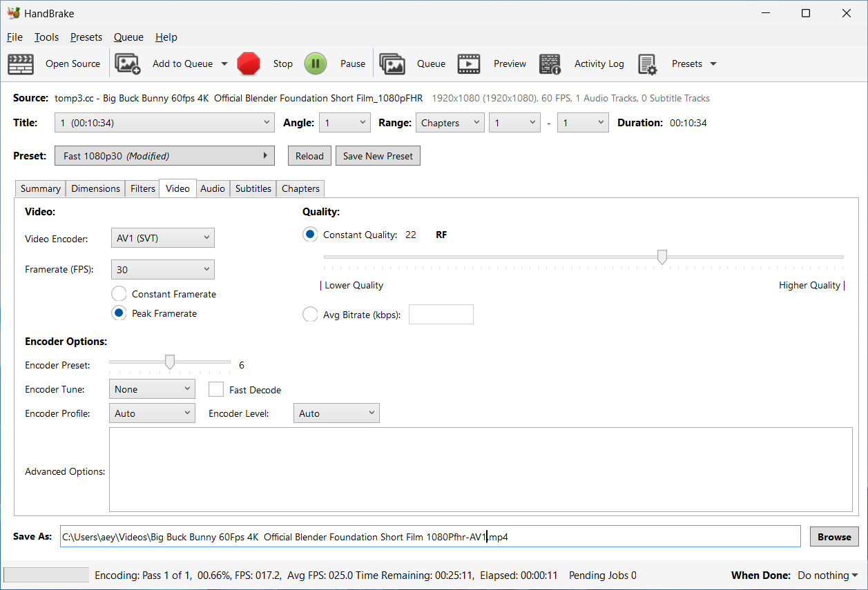This screenshot has width=868, height=590.
Task: Click the Pending Jobs 0 status text
Action: pyautogui.click(x=603, y=576)
